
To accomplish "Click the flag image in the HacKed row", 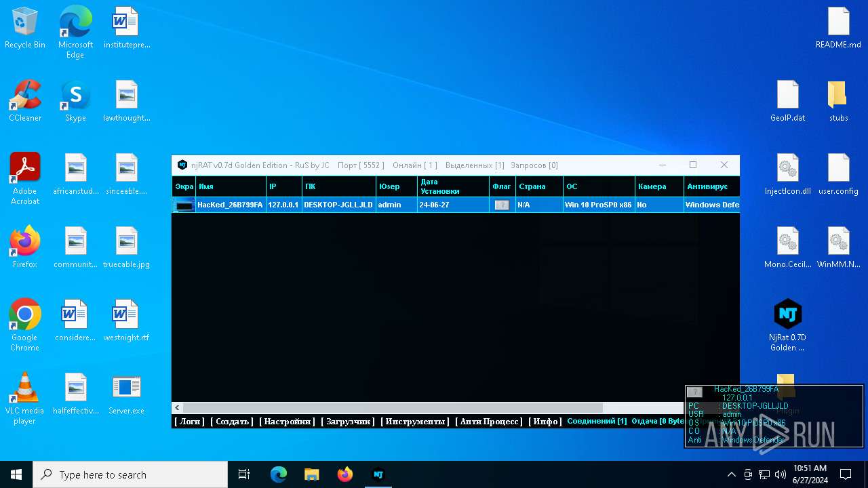I will click(x=502, y=205).
